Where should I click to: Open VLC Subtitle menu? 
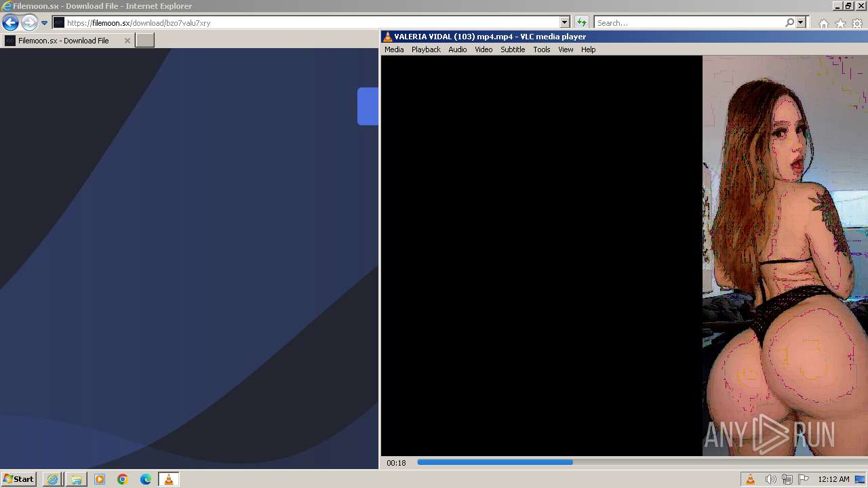pos(513,49)
